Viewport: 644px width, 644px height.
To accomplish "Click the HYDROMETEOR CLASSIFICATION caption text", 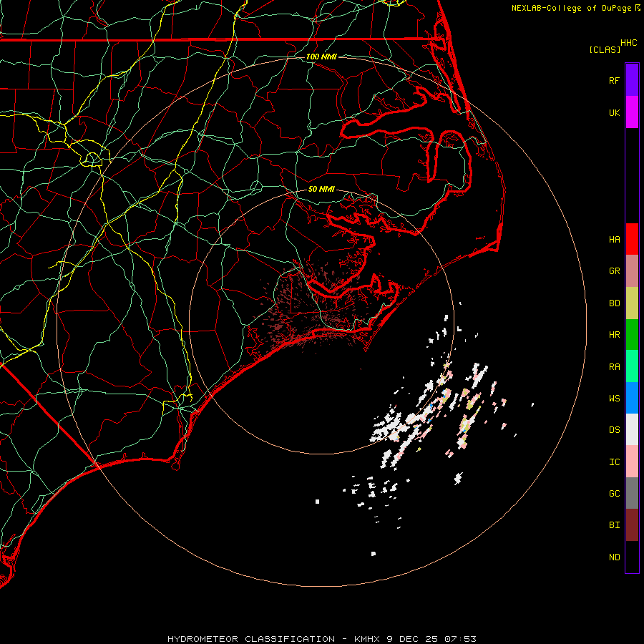I will tap(251, 639).
